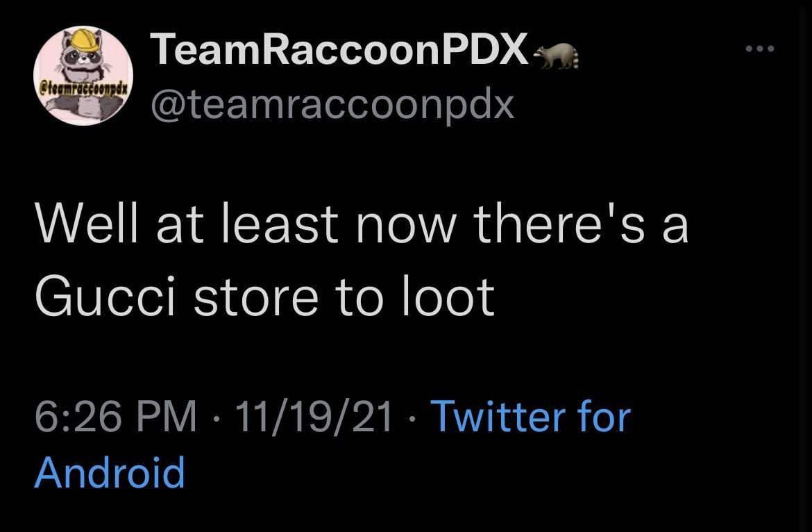Image resolution: width=812 pixels, height=532 pixels.
Task: Click the 6:26 PM timestamp
Action: click(115, 417)
